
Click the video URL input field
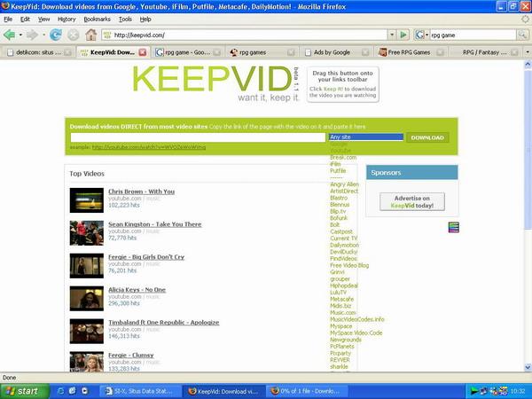198,137
